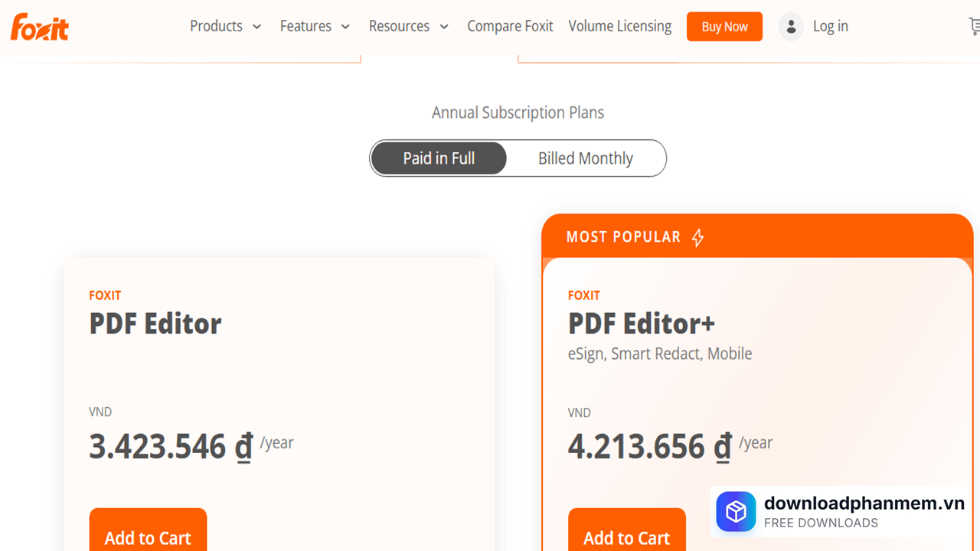Add PDF Editor to cart
This screenshot has height=551, width=980.
148,530
